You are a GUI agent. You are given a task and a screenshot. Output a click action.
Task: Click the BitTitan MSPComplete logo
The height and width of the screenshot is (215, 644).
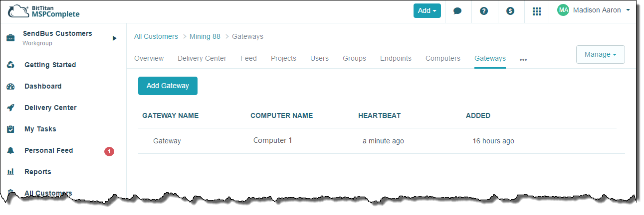[44, 11]
